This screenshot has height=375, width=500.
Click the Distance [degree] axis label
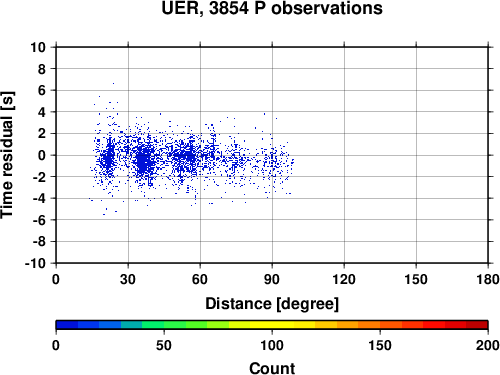(272, 304)
